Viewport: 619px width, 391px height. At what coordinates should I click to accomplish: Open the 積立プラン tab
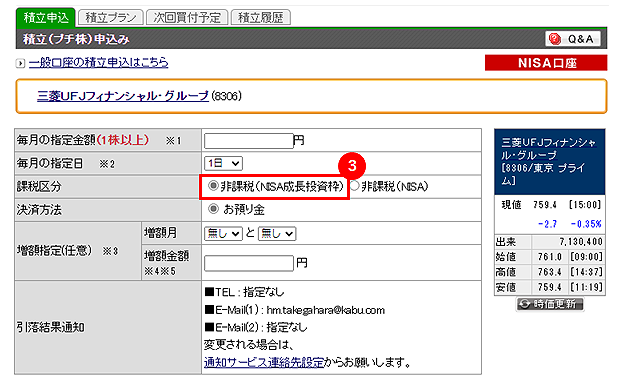111,18
